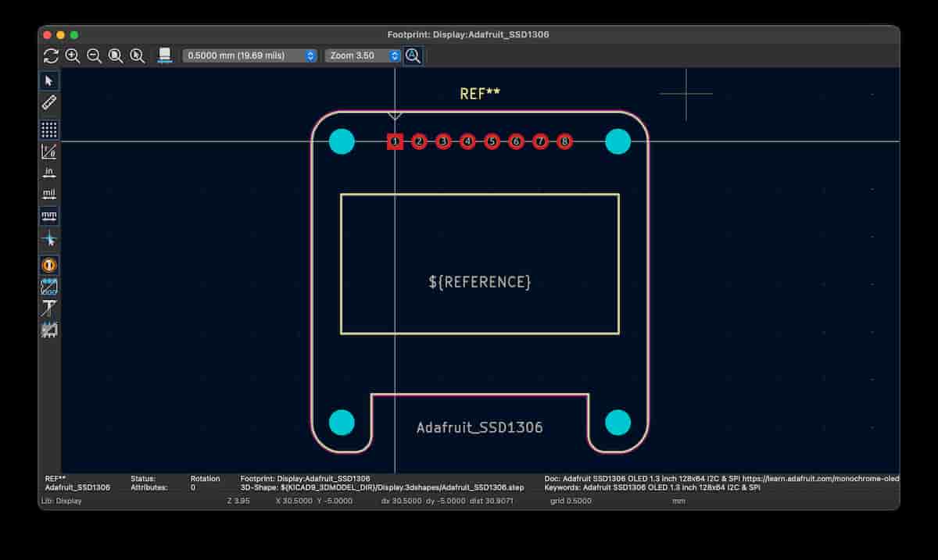938x560 pixels.
Task: Toggle polar coordinates display
Action: (48, 152)
